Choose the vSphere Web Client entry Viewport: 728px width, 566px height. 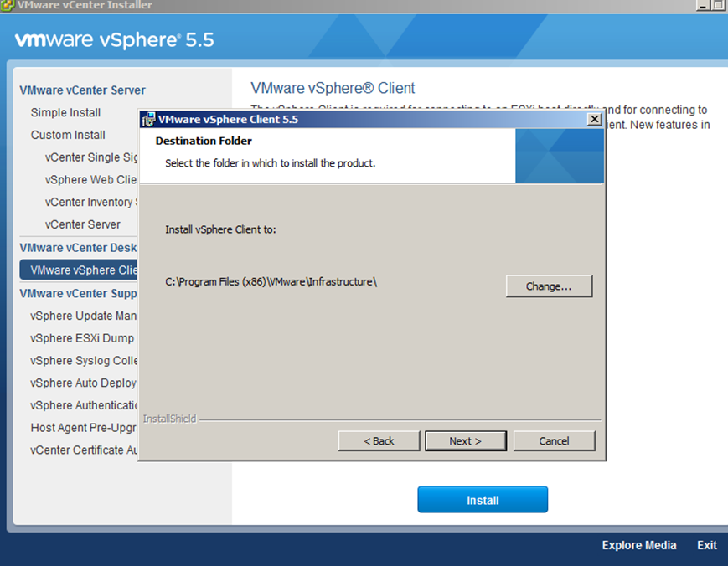90,179
